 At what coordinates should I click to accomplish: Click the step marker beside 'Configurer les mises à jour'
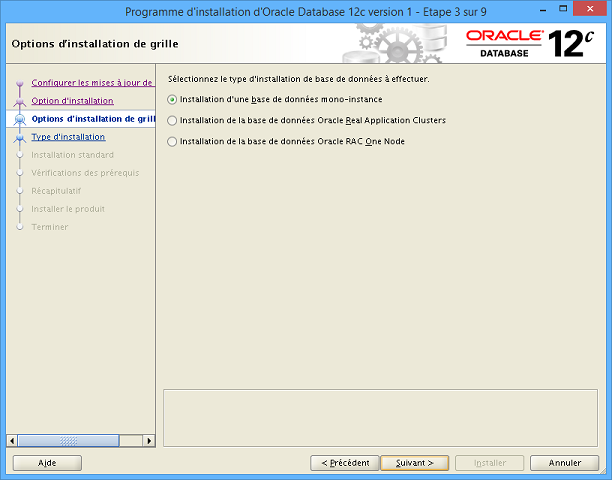[x=20, y=83]
